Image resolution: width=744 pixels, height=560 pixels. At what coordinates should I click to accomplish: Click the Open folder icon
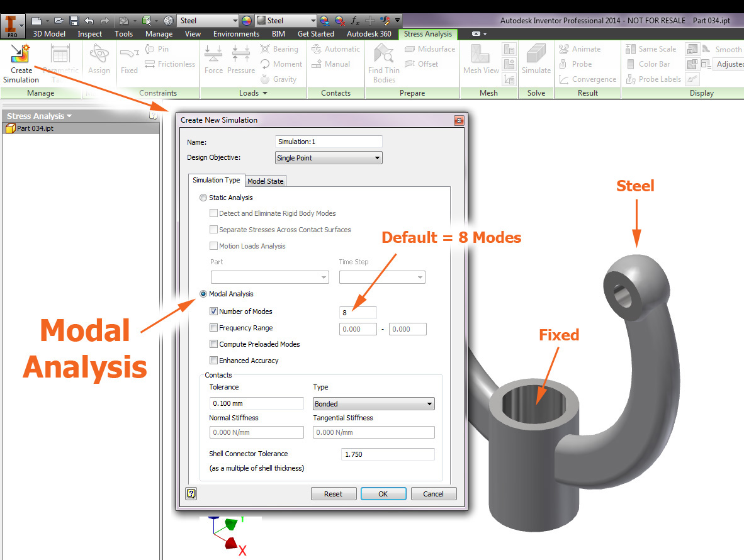tap(59, 20)
